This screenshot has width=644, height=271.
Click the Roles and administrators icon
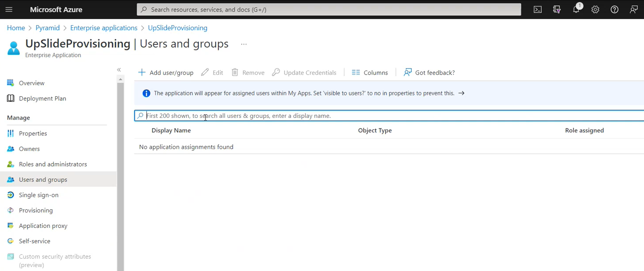coord(11,164)
